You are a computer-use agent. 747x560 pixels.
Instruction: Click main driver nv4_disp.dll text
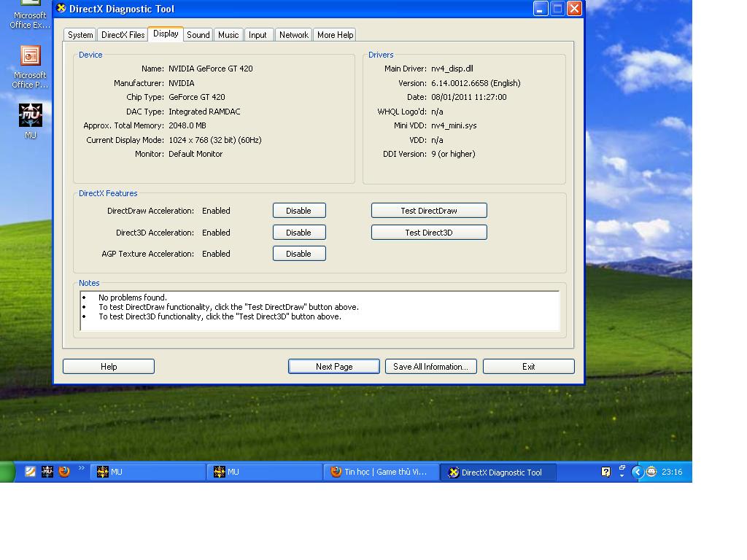point(452,69)
